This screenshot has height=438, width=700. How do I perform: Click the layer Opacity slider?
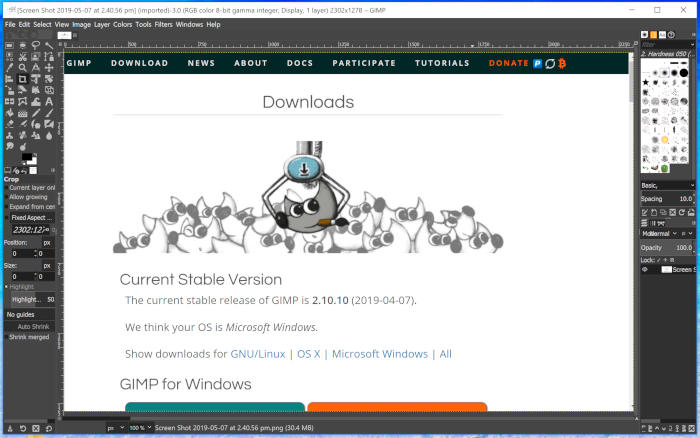coord(667,247)
